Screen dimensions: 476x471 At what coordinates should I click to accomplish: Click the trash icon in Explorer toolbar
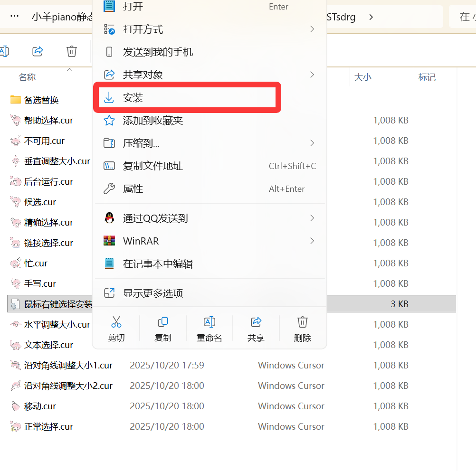72,51
